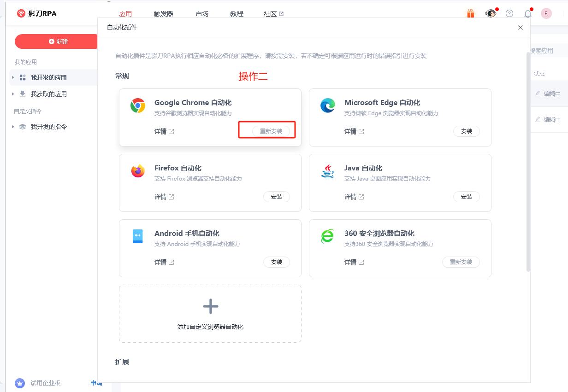Reinstall the 360 安全浏览器 automation plugin
The width and height of the screenshot is (568, 392).
click(x=461, y=262)
